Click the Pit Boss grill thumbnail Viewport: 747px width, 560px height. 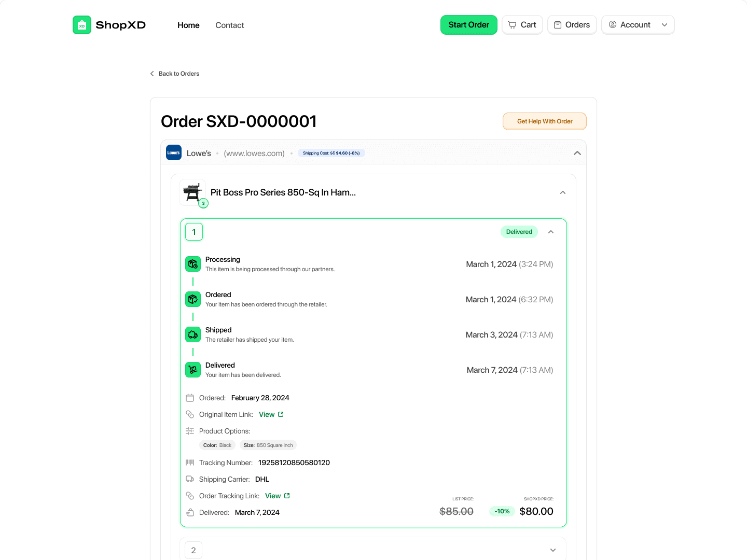(x=192, y=192)
